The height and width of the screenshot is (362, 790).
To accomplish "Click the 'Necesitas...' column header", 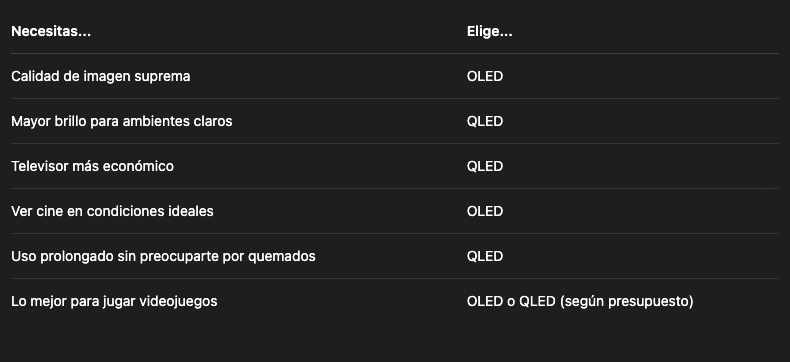I will [x=51, y=31].
